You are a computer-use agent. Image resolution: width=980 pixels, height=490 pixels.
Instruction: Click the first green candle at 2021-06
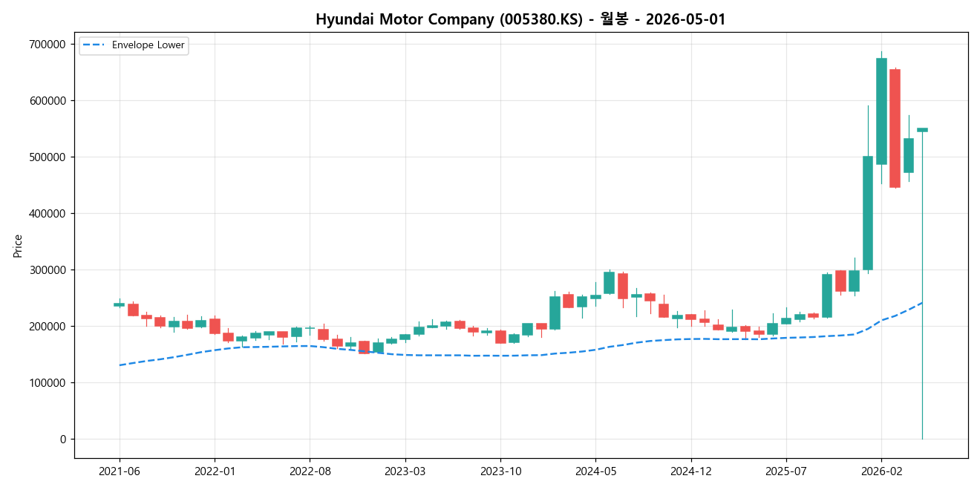[119, 304]
